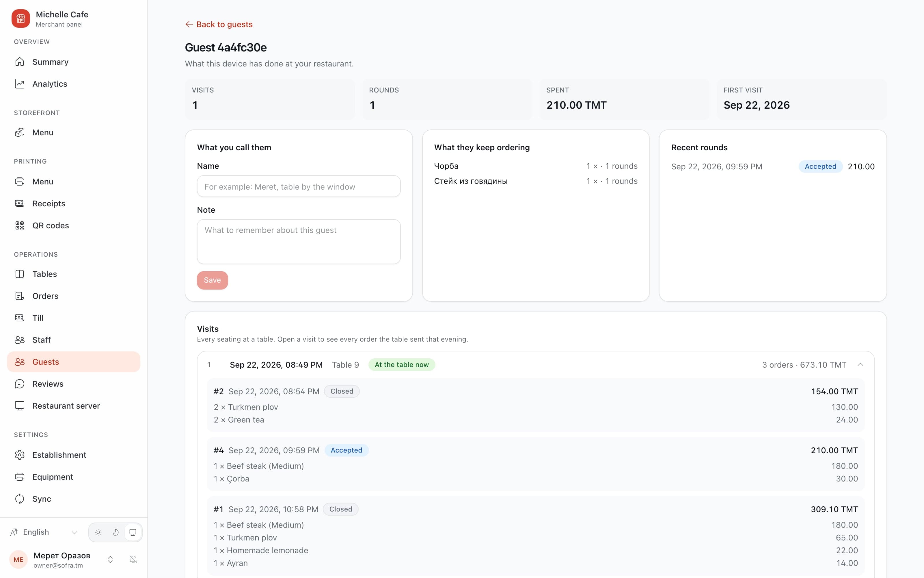
Task: Click order "#4" number label
Action: click(219, 450)
